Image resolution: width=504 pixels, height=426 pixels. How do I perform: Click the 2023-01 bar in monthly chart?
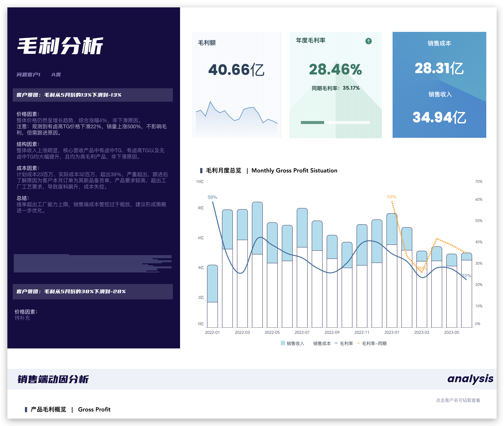pos(392,270)
